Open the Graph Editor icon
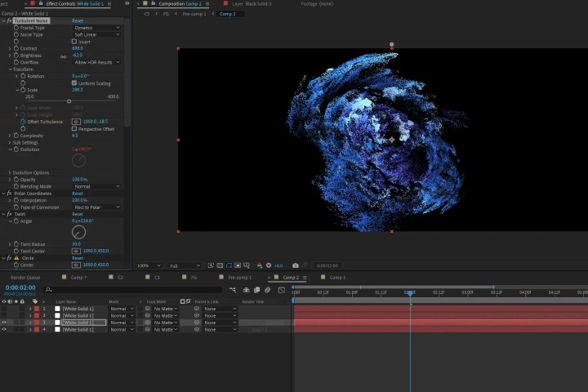 pyautogui.click(x=282, y=290)
